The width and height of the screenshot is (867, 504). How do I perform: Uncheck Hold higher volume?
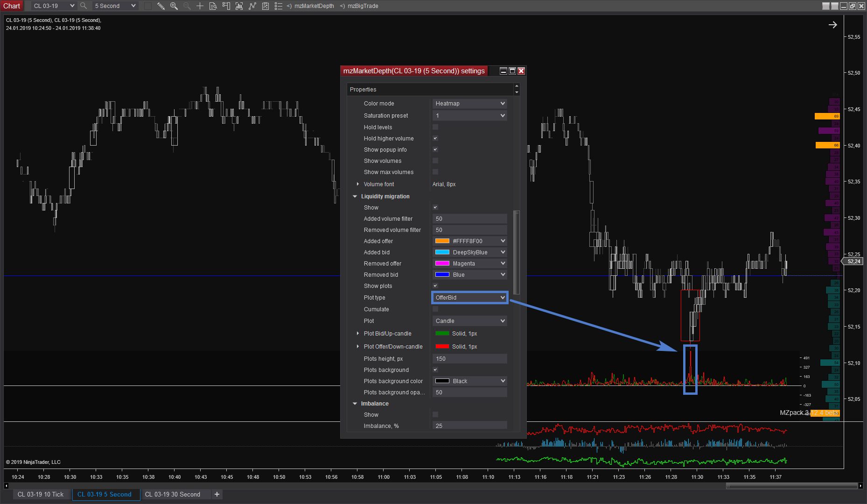click(x=435, y=138)
